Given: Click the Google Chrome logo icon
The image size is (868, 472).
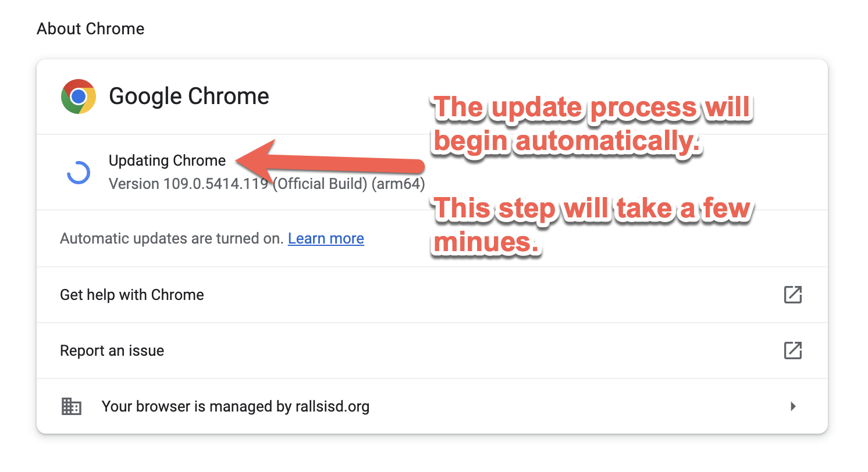Looking at the screenshot, I should point(79,96).
